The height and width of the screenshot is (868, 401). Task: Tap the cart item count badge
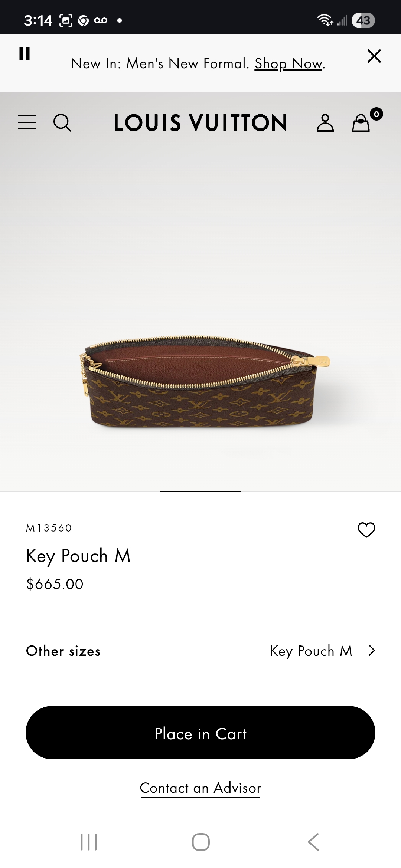(376, 114)
